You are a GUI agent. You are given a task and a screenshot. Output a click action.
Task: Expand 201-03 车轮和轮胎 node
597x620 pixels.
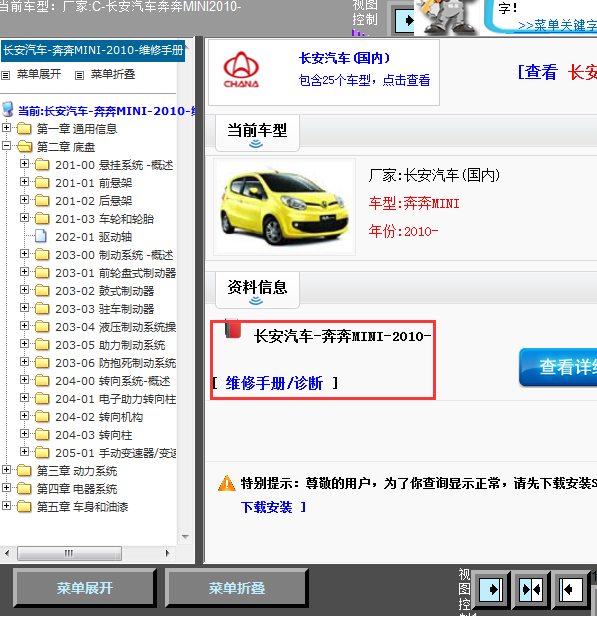[24, 217]
